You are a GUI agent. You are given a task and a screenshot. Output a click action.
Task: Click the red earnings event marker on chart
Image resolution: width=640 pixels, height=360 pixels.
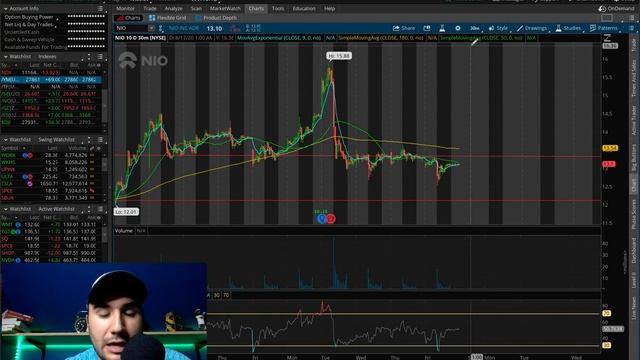tap(331, 219)
